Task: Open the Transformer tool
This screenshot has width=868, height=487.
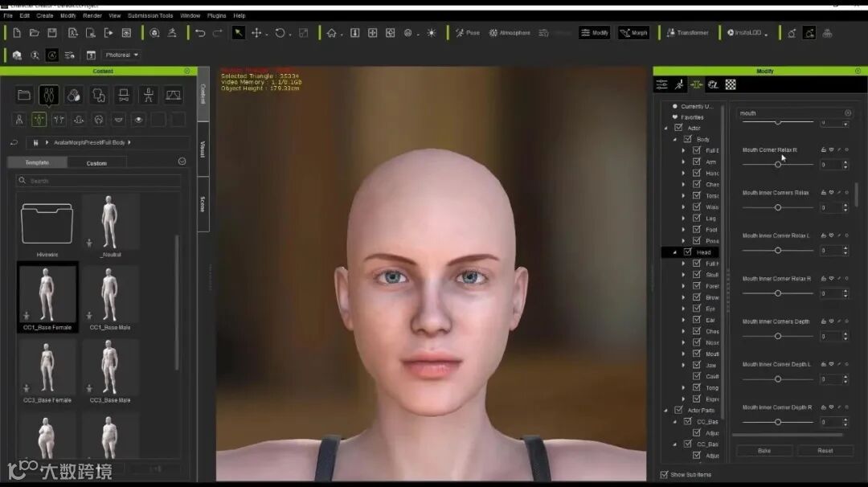Action: pos(687,33)
